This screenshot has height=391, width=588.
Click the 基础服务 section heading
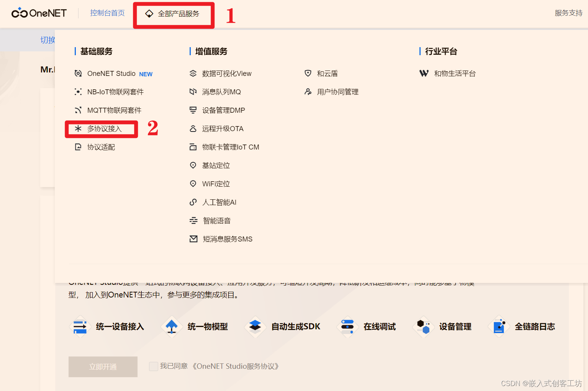(x=96, y=51)
